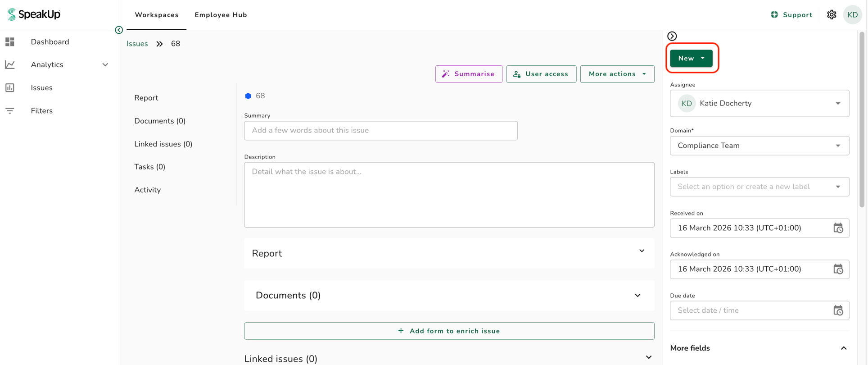Click the Description text area
Viewport: 868px width, 365px height.
449,195
